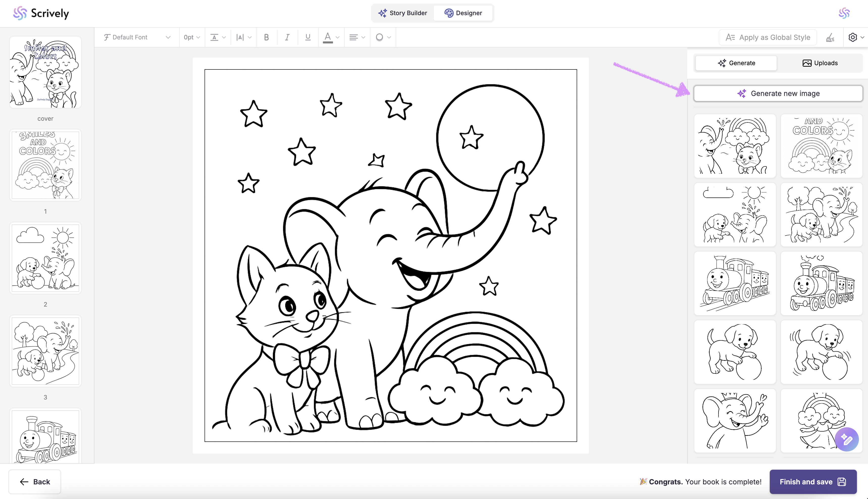This screenshot has width=868, height=499.
Task: Toggle underline text formatting
Action: tap(308, 37)
